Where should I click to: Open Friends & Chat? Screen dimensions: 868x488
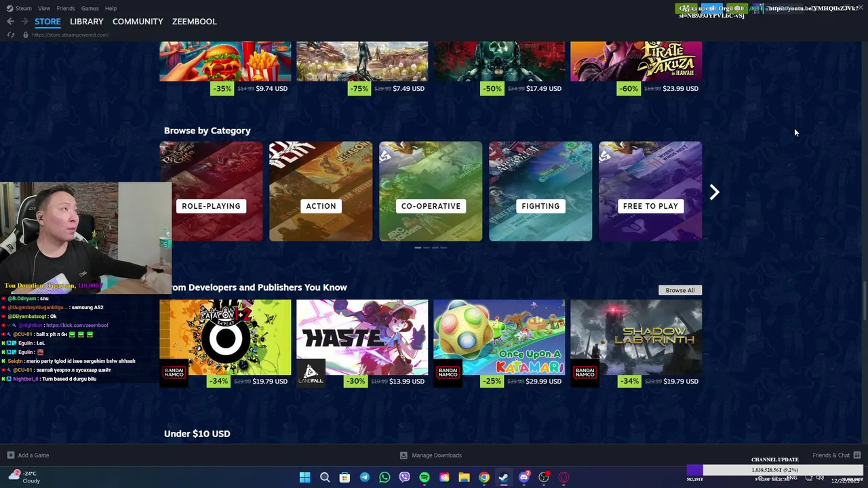point(836,455)
